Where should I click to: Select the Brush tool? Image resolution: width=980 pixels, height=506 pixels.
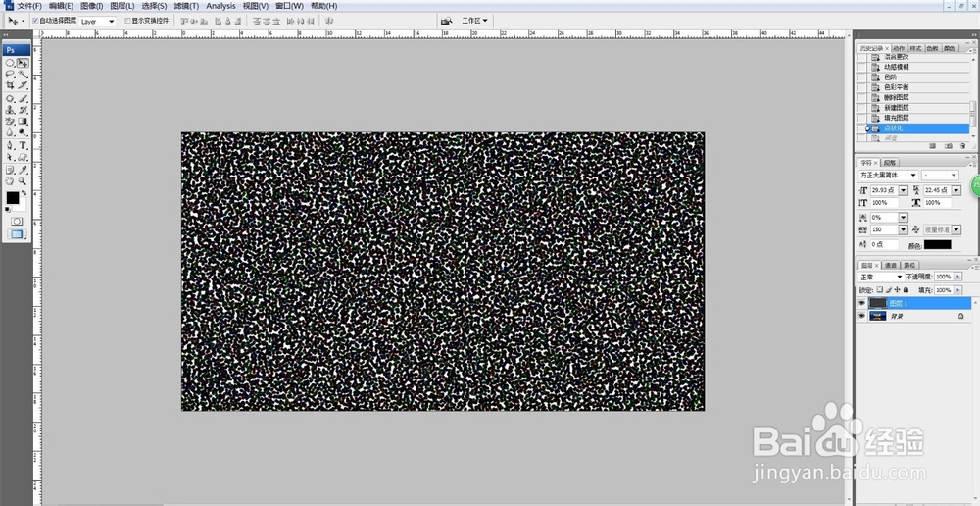tap(23, 99)
